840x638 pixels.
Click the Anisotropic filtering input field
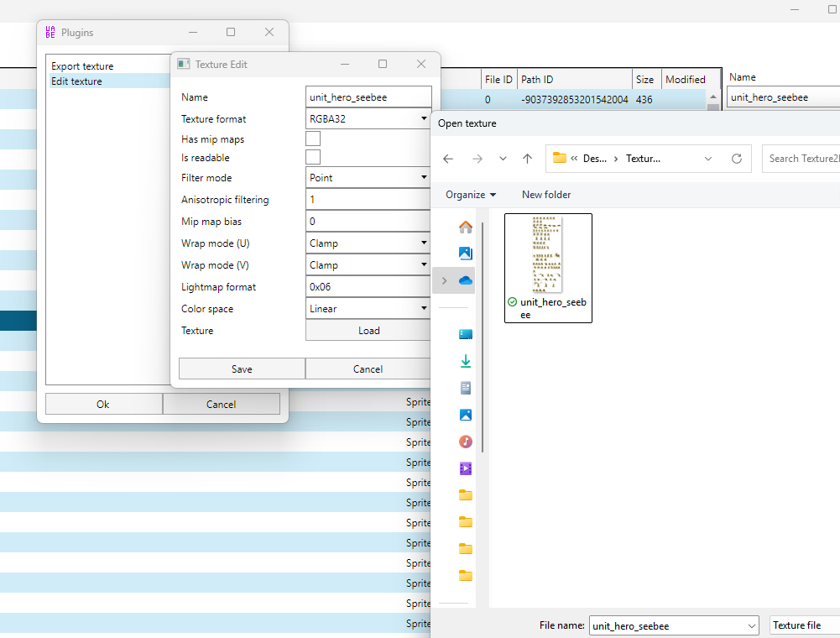click(368, 200)
